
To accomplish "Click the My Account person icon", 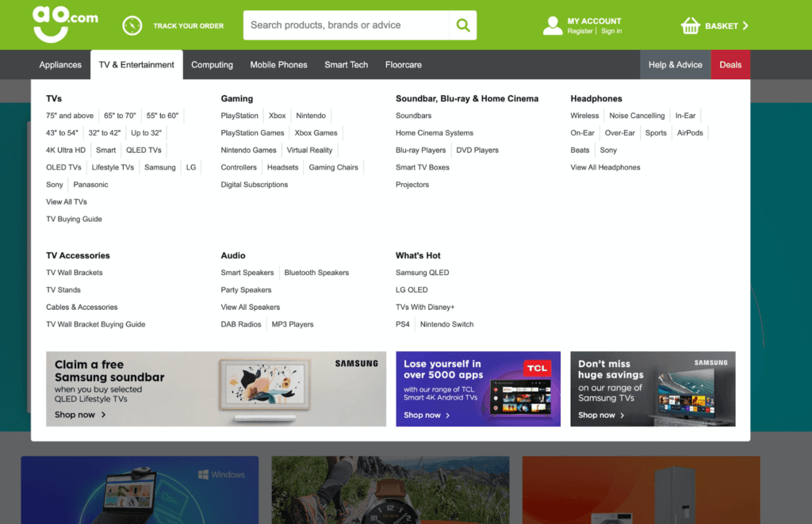I will (x=553, y=25).
